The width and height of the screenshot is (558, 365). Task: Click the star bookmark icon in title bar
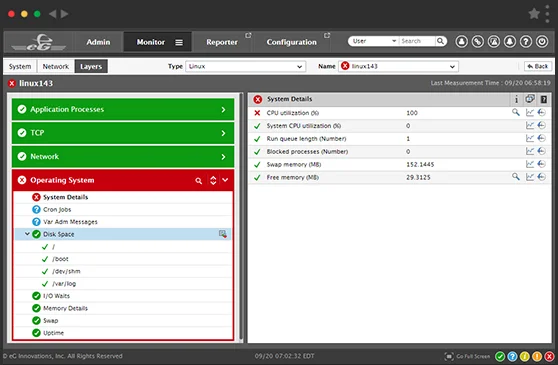pos(534,14)
